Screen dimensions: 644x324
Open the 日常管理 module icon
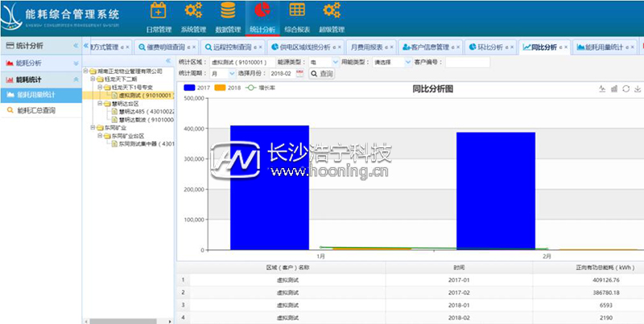click(x=159, y=11)
